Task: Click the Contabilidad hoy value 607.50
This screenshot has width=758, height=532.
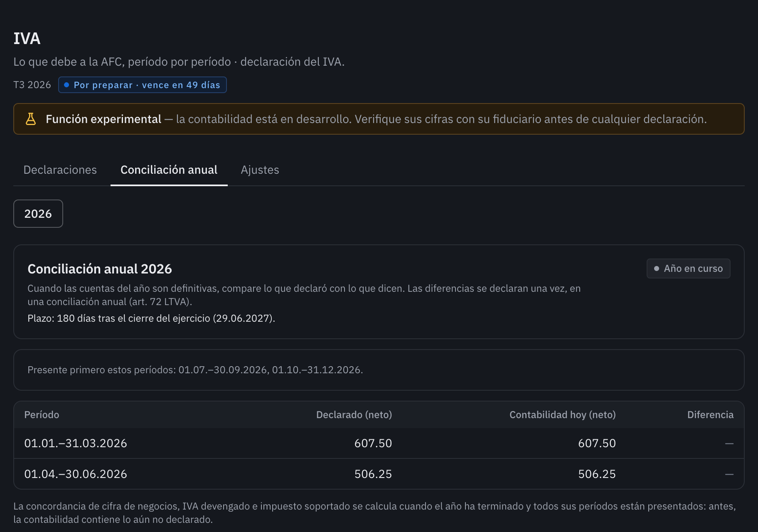Action: 597,443
